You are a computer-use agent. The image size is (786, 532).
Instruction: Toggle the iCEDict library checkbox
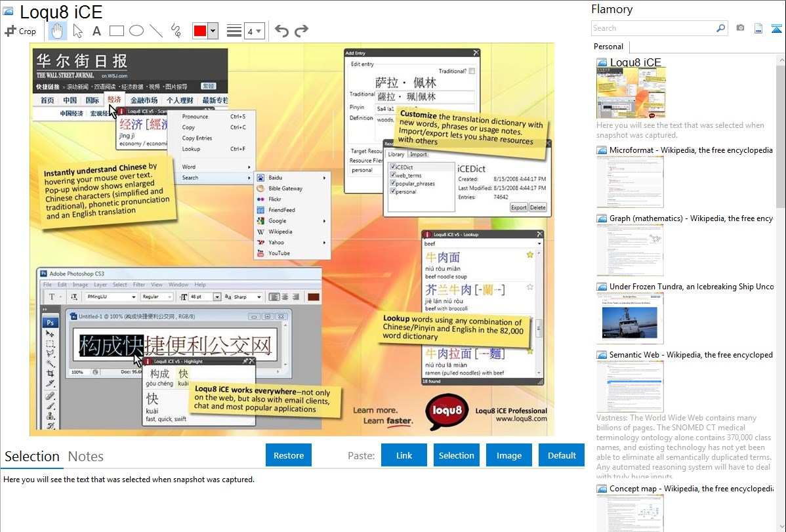393,167
